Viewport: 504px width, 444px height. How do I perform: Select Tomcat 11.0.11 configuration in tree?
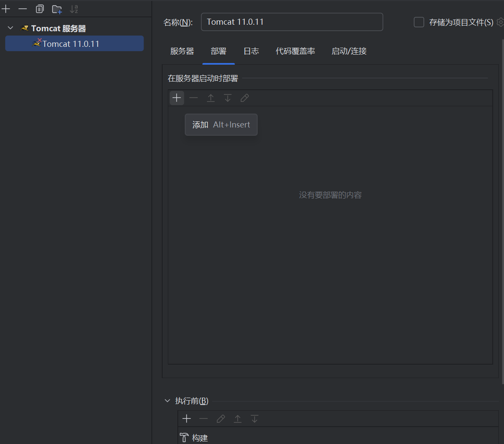74,43
